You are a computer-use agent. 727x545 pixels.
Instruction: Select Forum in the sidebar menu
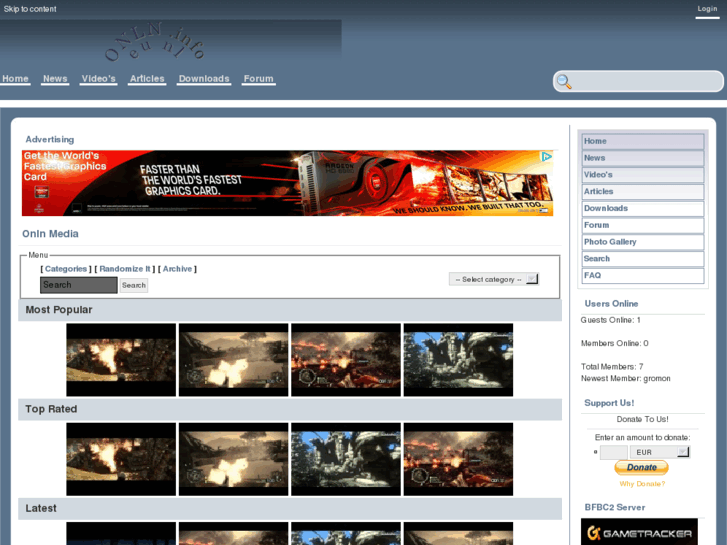[x=643, y=225]
